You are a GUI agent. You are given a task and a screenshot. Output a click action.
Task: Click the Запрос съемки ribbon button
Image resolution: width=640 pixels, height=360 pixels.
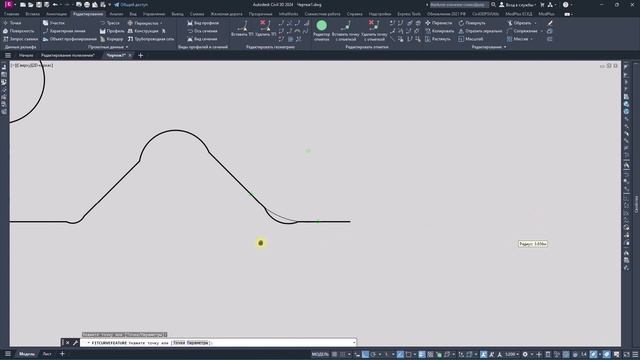click(x=20, y=39)
